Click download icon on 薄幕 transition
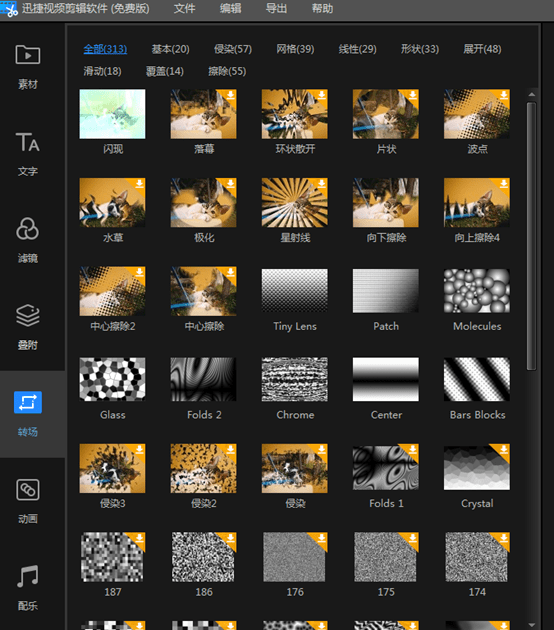 (x=230, y=95)
